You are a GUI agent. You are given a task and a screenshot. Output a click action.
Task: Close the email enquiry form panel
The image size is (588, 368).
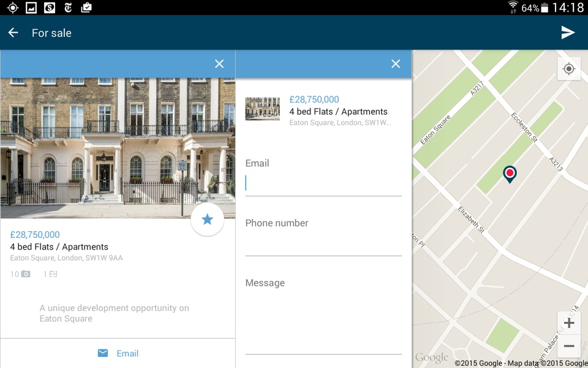pyautogui.click(x=396, y=64)
